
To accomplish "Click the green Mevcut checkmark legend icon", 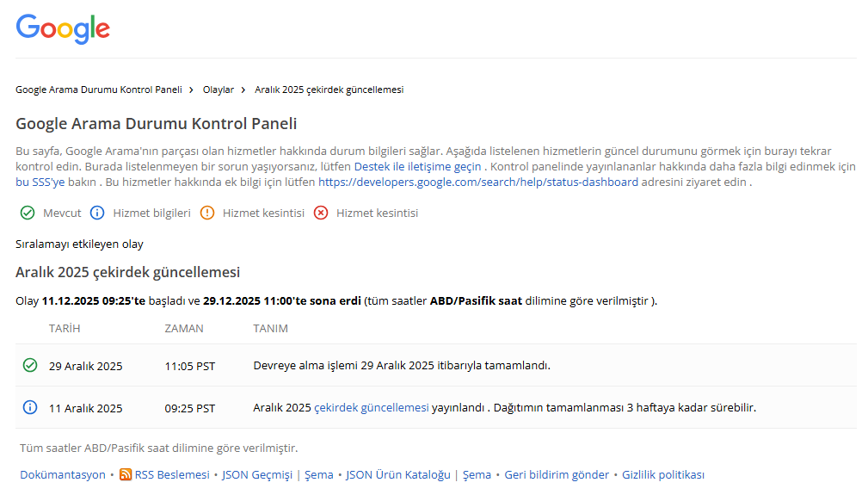I will click(x=28, y=213).
